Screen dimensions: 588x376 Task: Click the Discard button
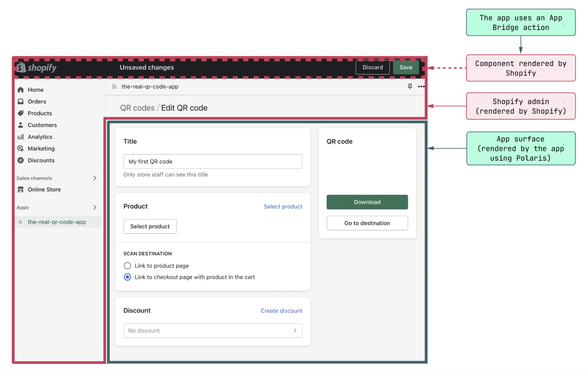372,67
